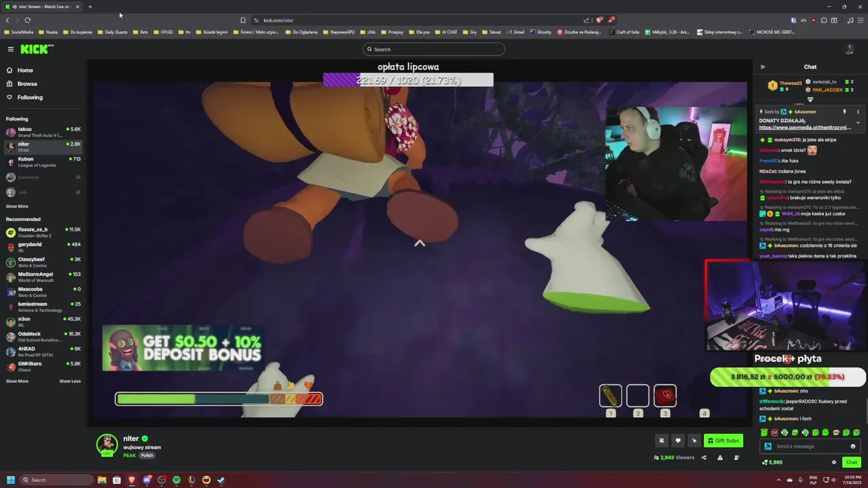Open the Kick sidebar hamburger menu
The height and width of the screenshot is (488, 868).
tap(11, 49)
